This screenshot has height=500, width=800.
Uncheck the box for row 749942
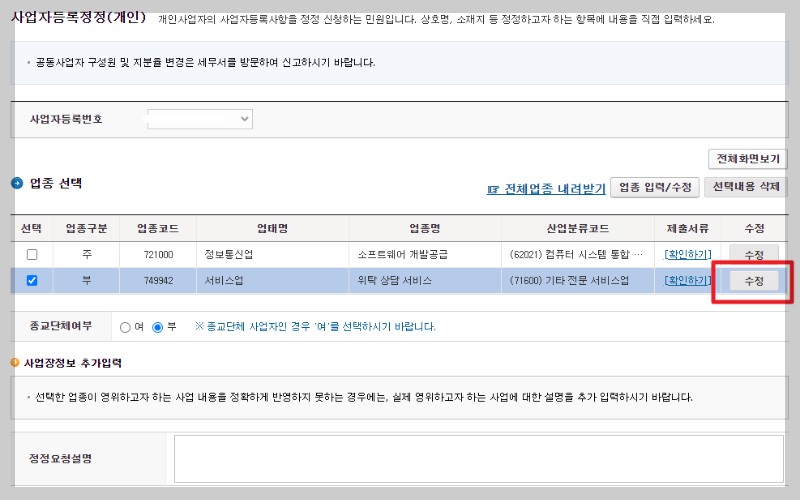pos(32,280)
